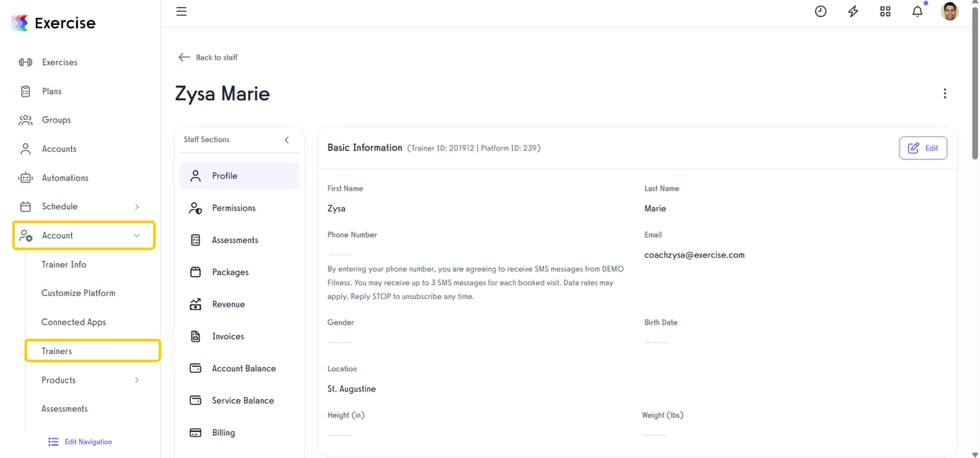The width and height of the screenshot is (980, 458).
Task: Expand the Schedule submenu arrow
Action: 137,206
